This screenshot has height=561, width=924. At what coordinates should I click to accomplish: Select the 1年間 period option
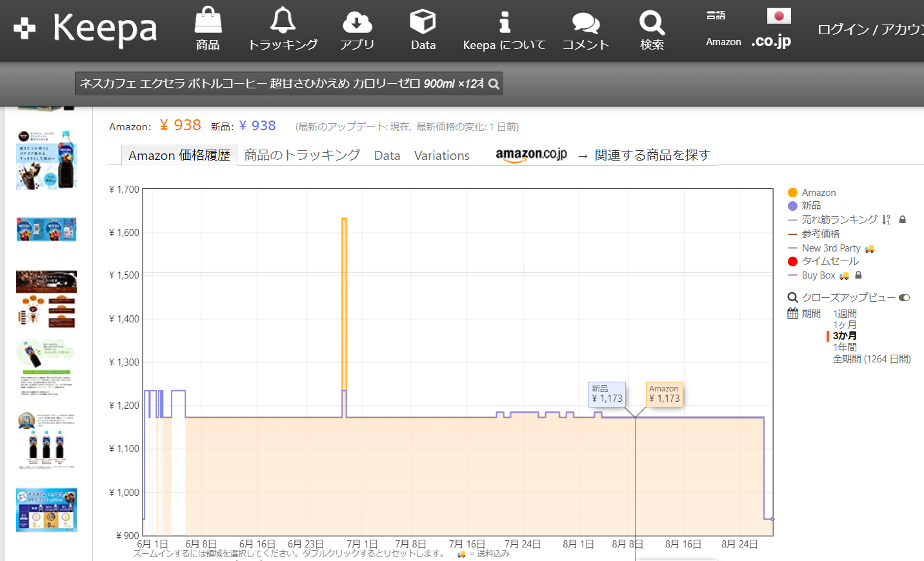pyautogui.click(x=845, y=346)
